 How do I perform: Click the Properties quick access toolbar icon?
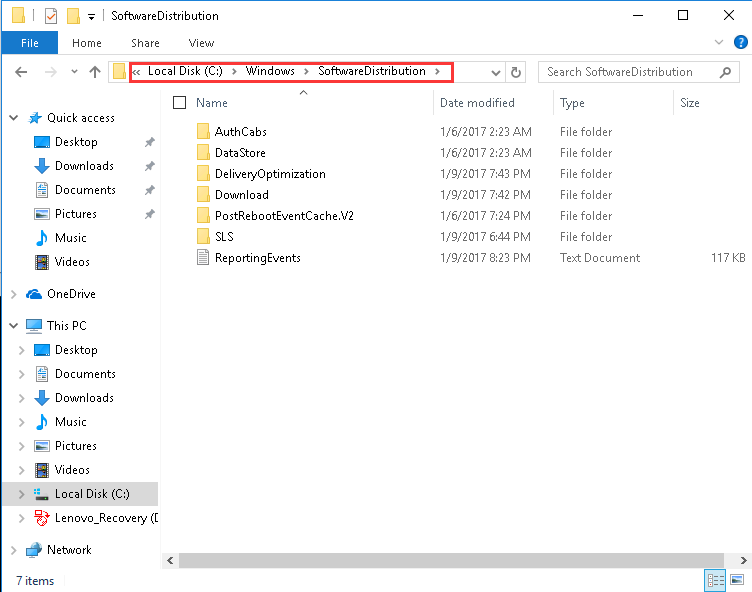[x=51, y=16]
